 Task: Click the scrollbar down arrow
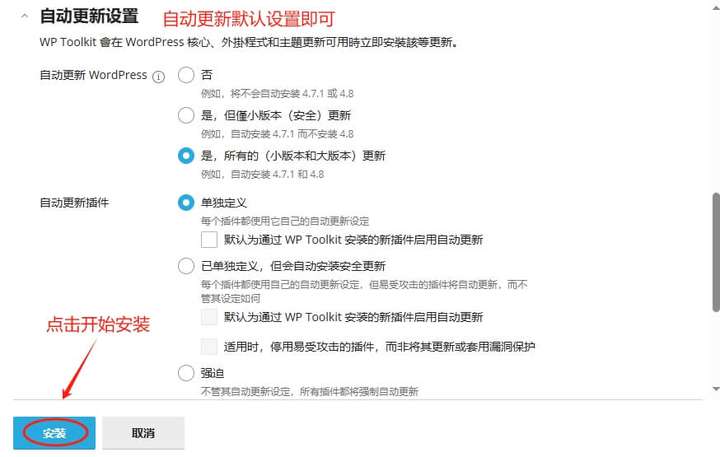(x=716, y=389)
